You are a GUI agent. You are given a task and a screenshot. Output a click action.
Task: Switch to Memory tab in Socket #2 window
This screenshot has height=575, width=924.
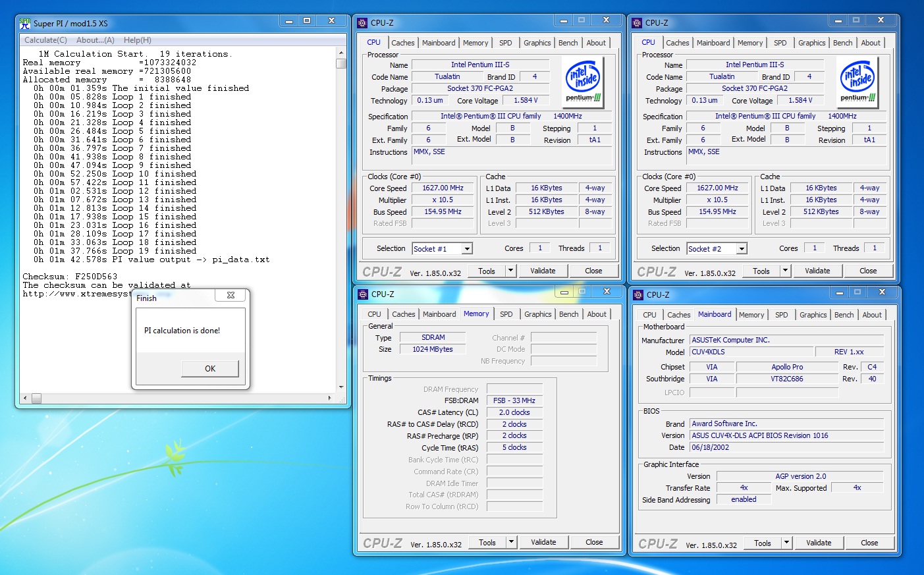(750, 43)
